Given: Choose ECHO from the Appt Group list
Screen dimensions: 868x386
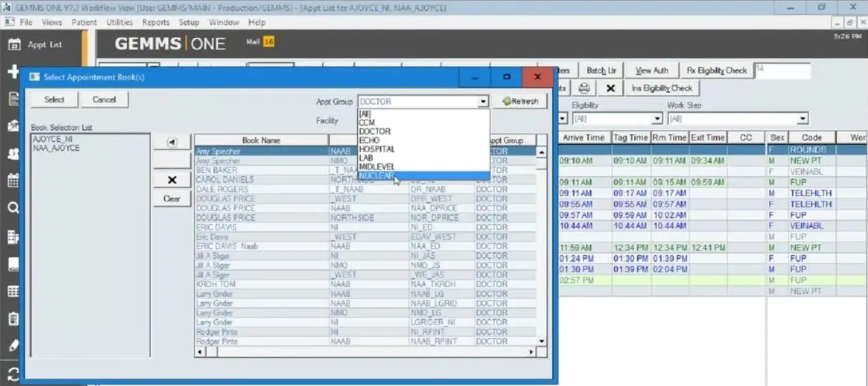Looking at the screenshot, I should click(x=423, y=140).
